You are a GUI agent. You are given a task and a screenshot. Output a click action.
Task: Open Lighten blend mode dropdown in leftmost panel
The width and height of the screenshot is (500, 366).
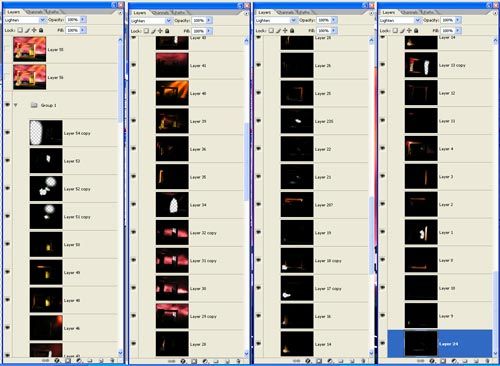[x=42, y=20]
